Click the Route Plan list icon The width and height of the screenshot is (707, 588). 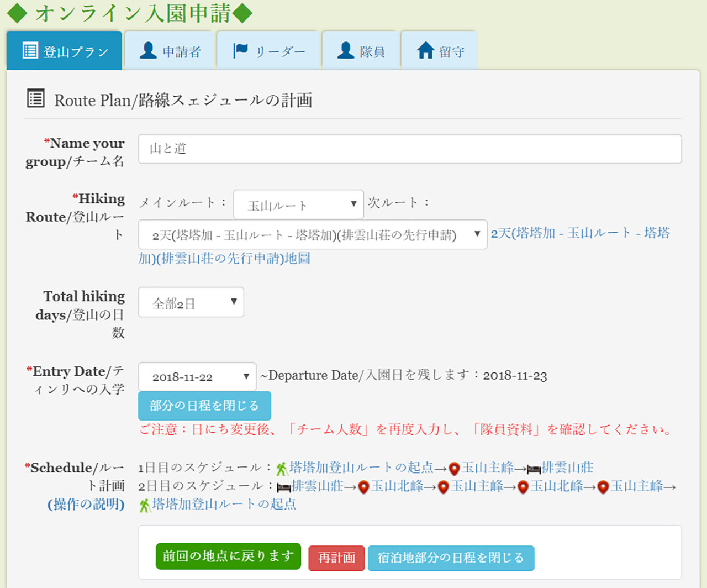(x=36, y=99)
